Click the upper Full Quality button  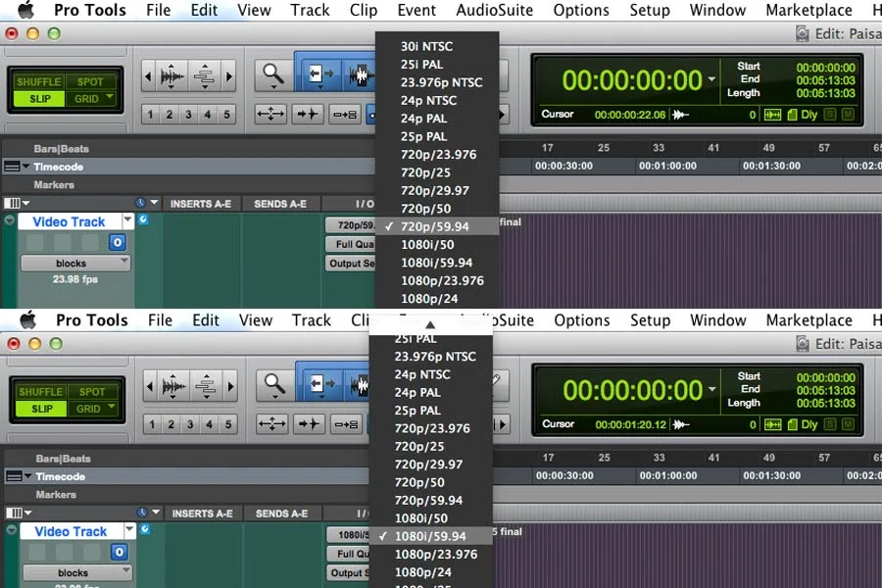coord(351,244)
